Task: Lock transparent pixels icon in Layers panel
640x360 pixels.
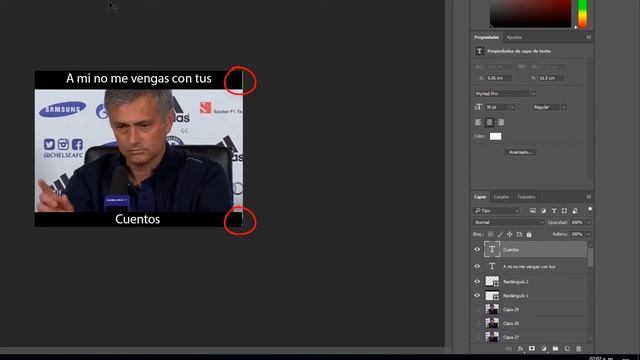Action: (x=490, y=234)
